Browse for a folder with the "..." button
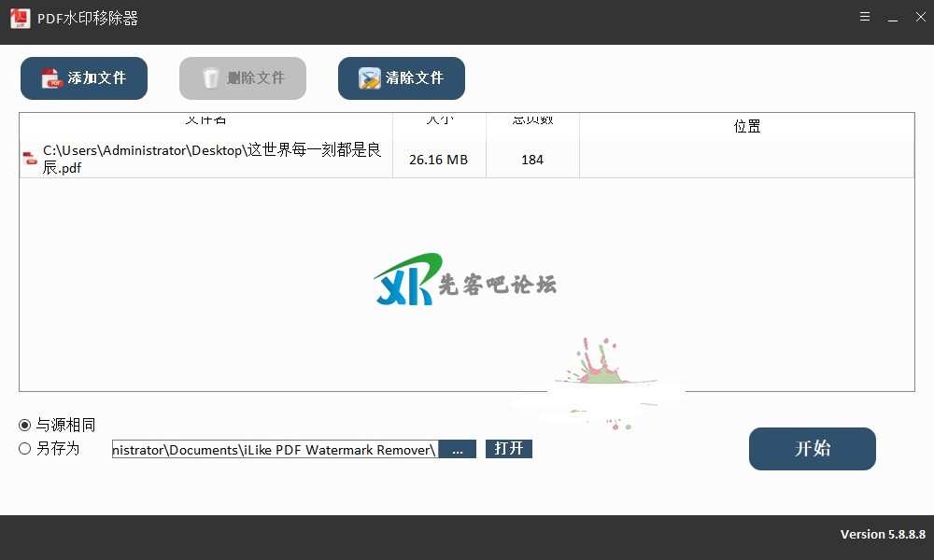The width and height of the screenshot is (934, 560). point(458,450)
